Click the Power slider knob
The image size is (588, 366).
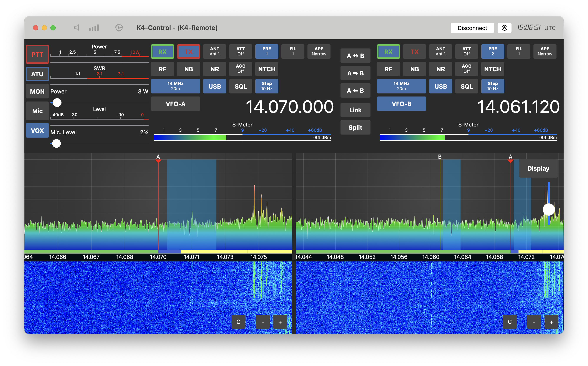(57, 103)
